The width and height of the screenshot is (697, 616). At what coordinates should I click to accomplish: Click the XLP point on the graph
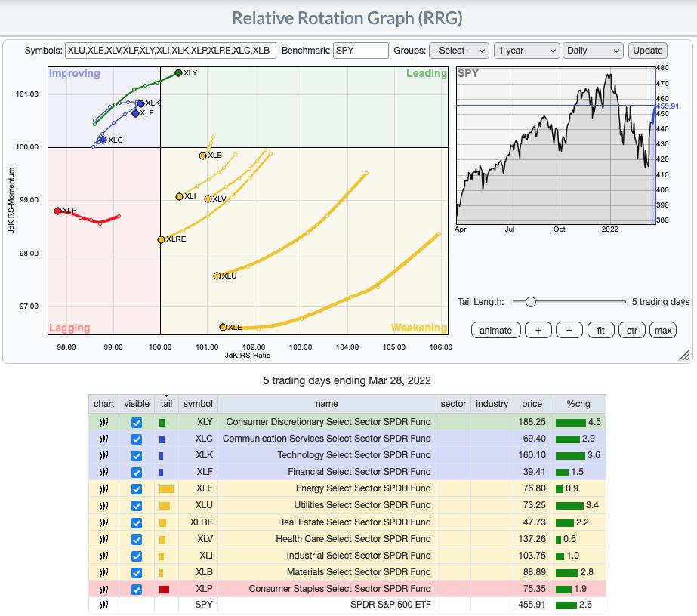click(58, 211)
